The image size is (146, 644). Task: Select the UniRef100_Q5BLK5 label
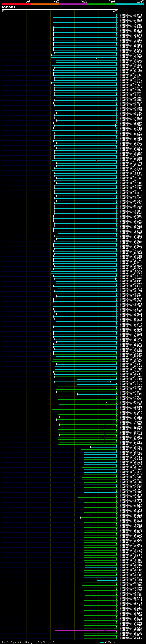tap(131, 570)
